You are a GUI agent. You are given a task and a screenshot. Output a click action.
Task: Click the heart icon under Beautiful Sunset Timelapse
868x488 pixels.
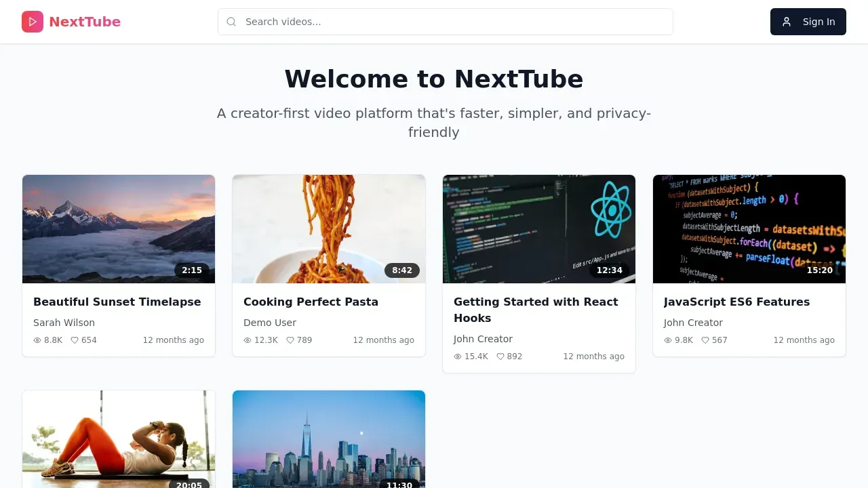74,340
